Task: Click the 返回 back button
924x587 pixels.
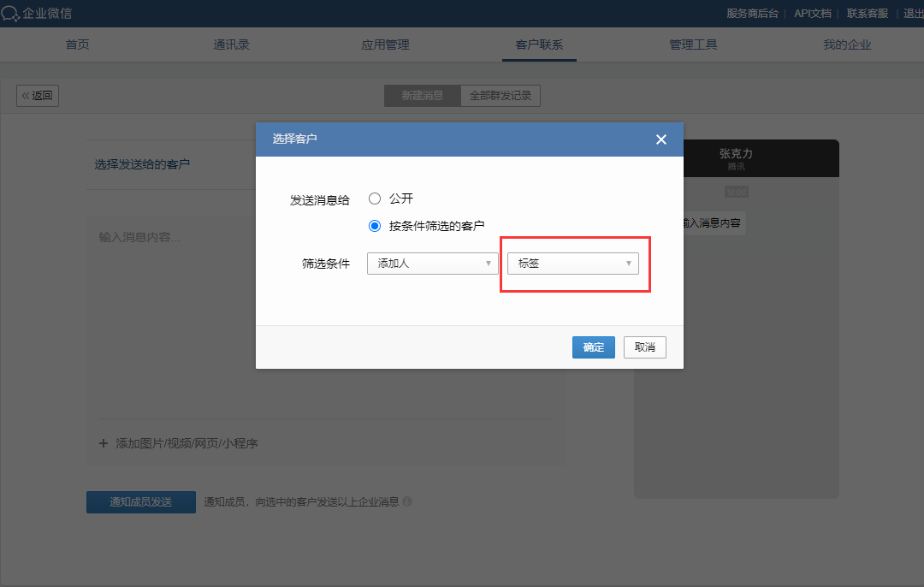Action: (38, 96)
